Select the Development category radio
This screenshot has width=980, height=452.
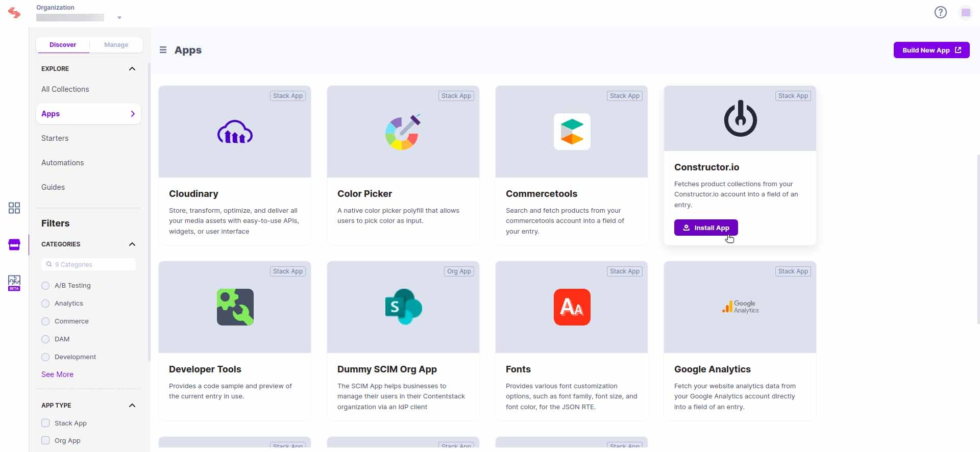click(x=45, y=357)
